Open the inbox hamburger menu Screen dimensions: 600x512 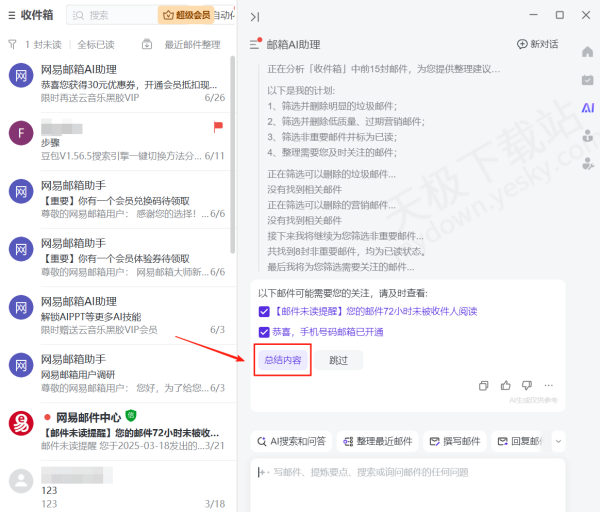(10, 15)
